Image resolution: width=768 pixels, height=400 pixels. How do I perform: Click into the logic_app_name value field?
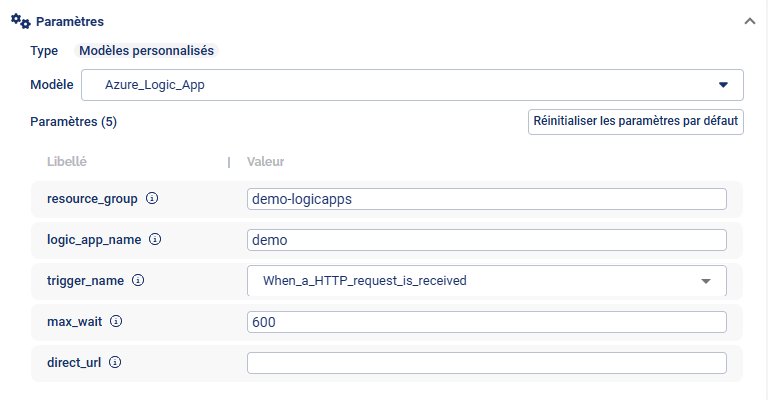486,240
